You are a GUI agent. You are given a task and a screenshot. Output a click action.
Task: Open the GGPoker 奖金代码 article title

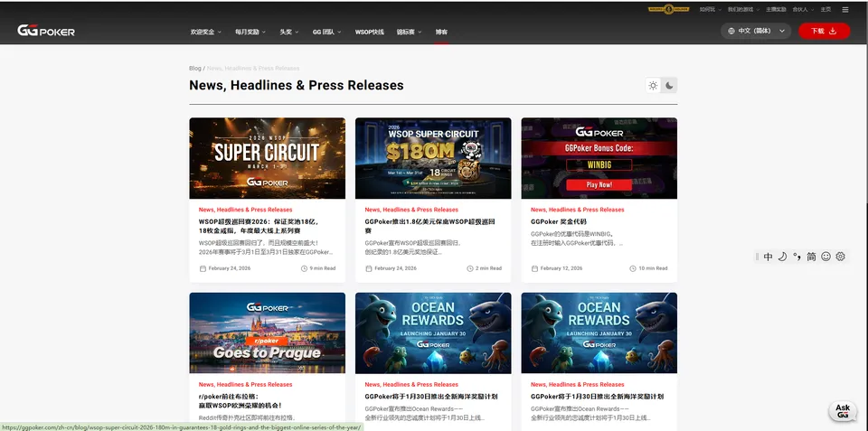point(558,222)
